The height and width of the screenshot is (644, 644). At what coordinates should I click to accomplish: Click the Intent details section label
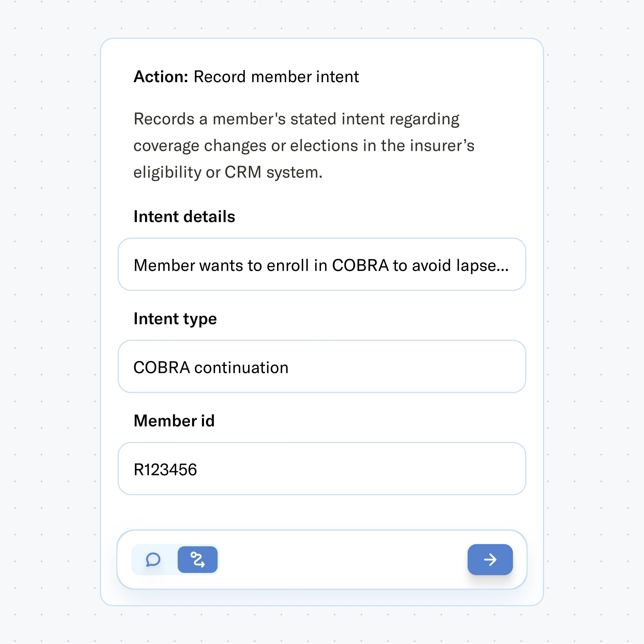184,216
